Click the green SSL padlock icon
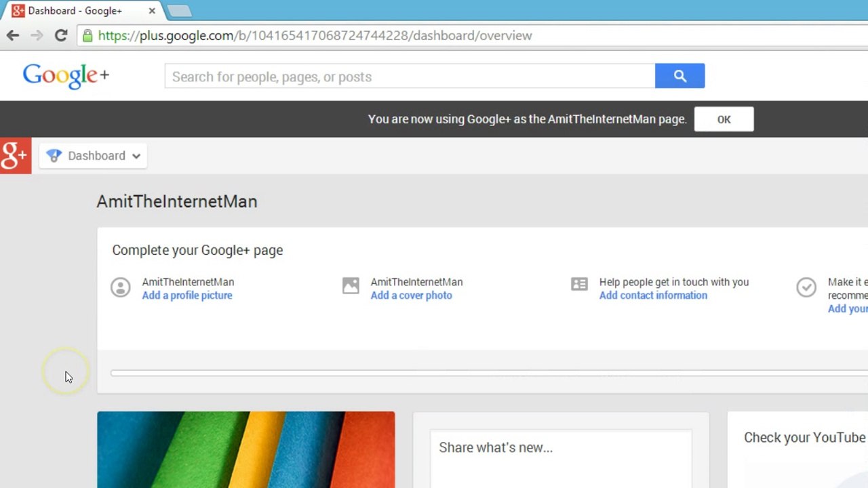Image resolution: width=868 pixels, height=488 pixels. point(87,35)
